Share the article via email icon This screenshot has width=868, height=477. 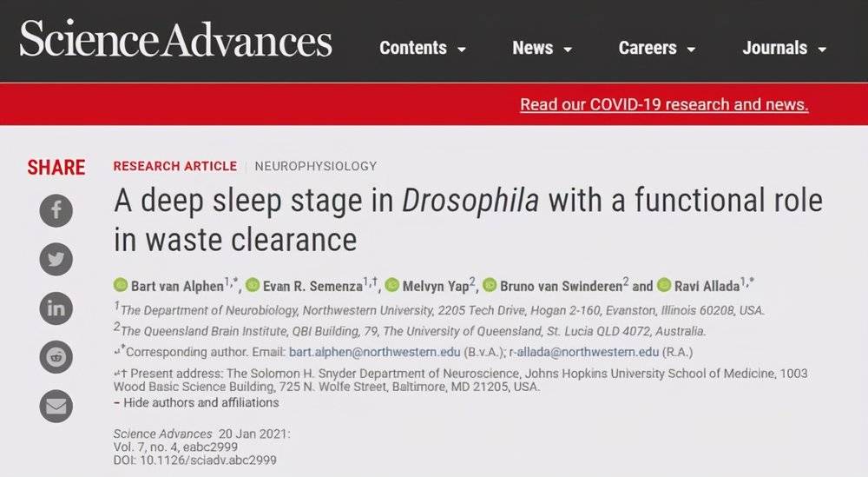[56, 406]
